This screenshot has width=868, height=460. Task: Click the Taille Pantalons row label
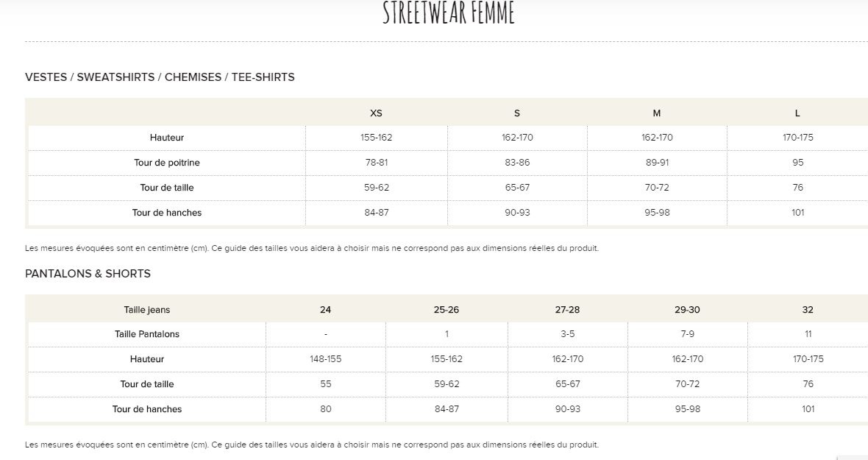point(146,334)
